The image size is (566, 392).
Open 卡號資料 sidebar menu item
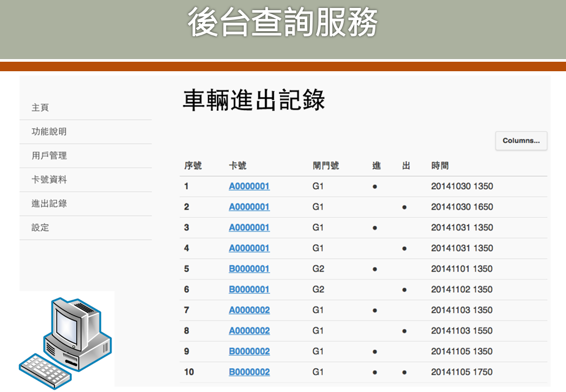pyautogui.click(x=49, y=180)
